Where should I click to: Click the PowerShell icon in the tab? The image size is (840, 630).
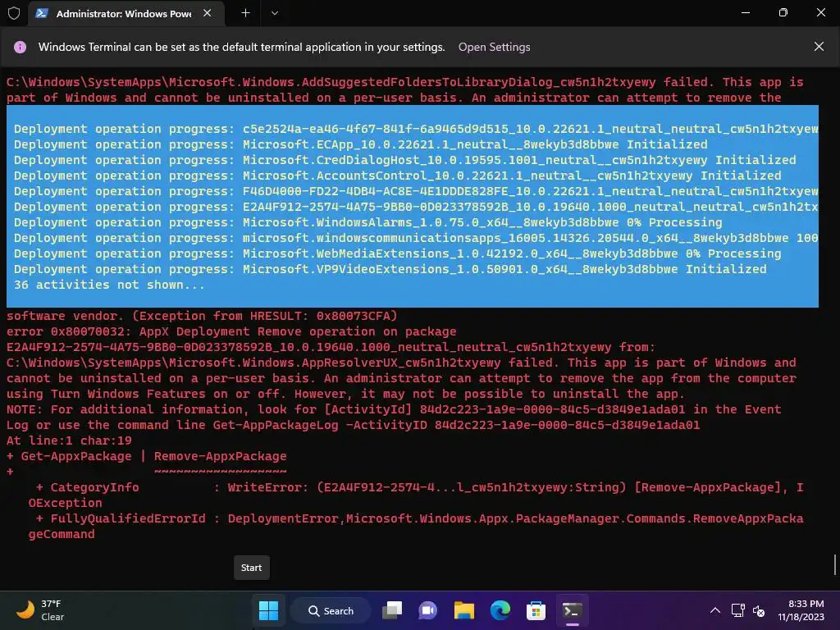[x=42, y=13]
